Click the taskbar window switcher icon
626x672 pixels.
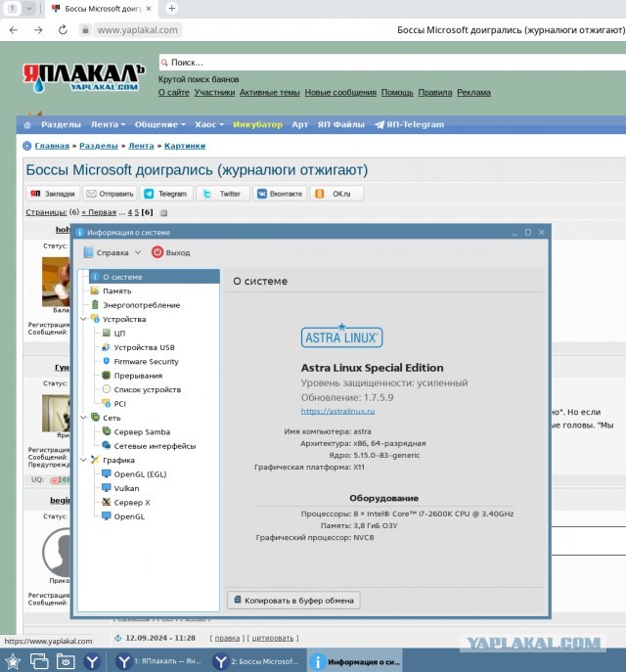click(39, 661)
